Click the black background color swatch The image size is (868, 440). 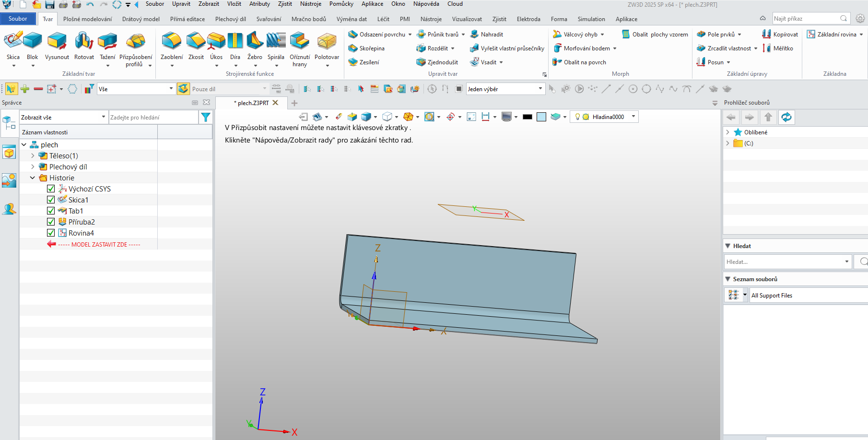point(528,117)
